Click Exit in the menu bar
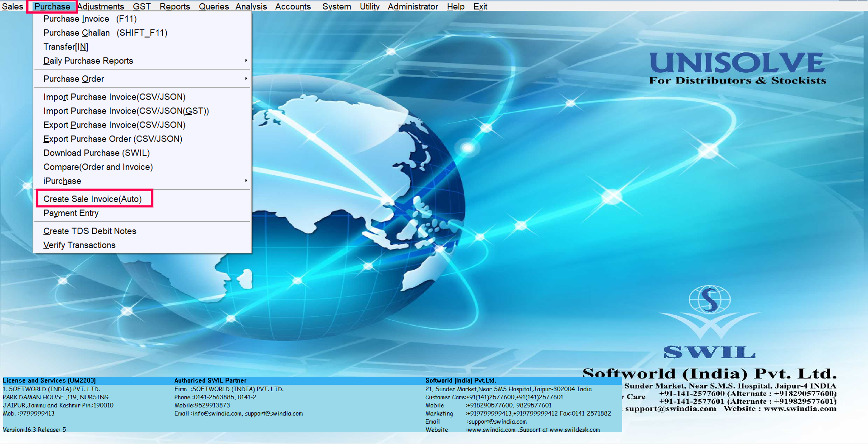This screenshot has height=444, width=868. pos(480,6)
